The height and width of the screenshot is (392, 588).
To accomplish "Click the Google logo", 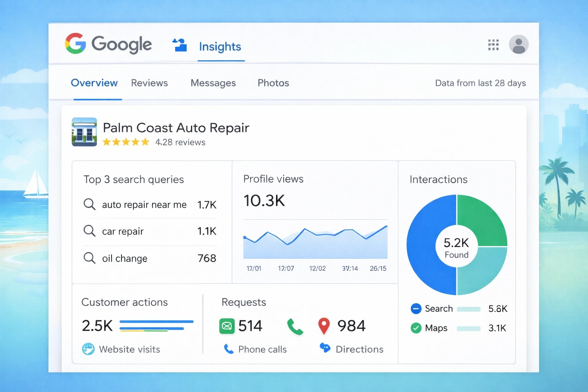I will point(108,44).
